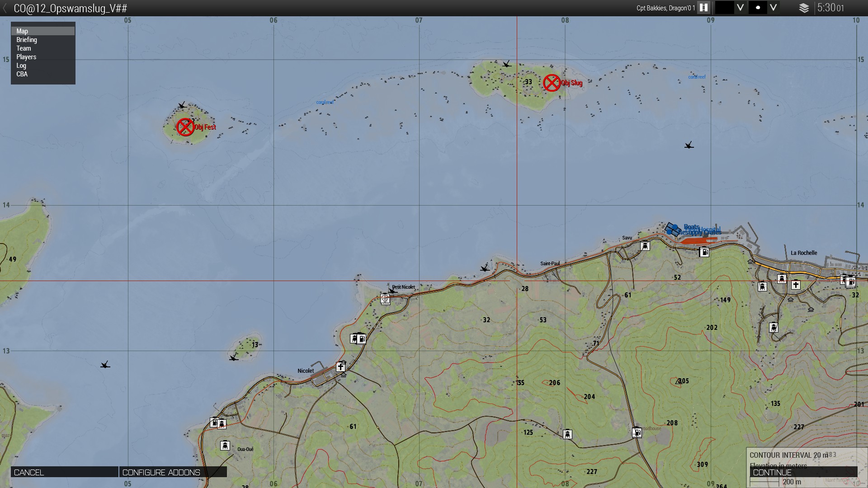868x488 pixels.
Task: Click the back chevron beside mission title
Action: [x=5, y=8]
